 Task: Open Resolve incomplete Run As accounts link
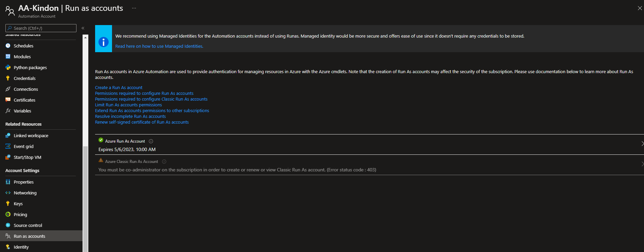tap(130, 117)
